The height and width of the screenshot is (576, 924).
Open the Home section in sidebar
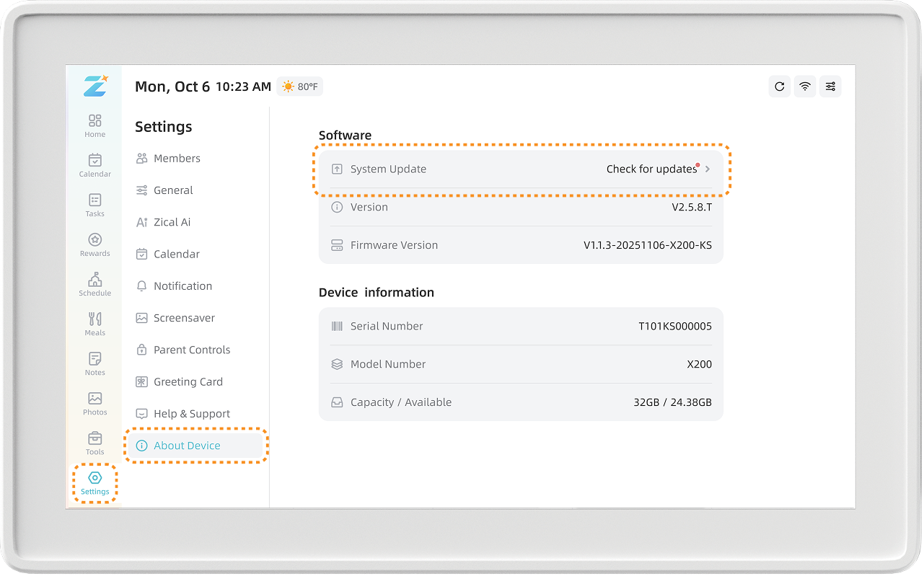94,125
